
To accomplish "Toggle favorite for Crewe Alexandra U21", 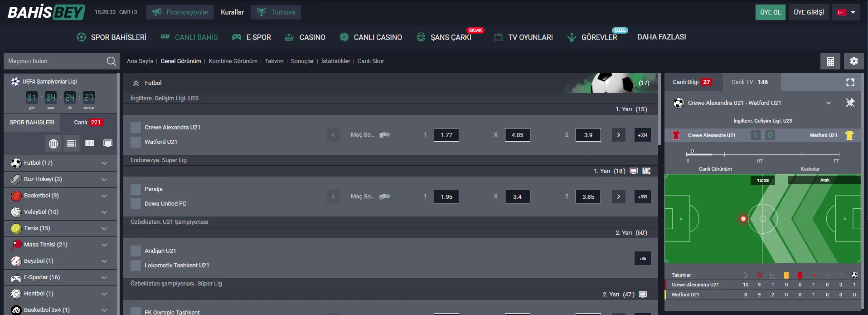I will pos(136,128).
